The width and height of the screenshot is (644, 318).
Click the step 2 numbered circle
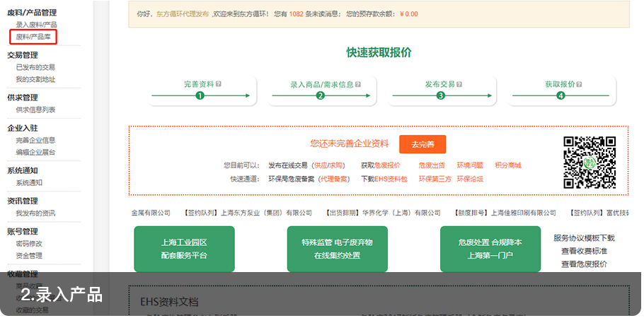point(320,96)
